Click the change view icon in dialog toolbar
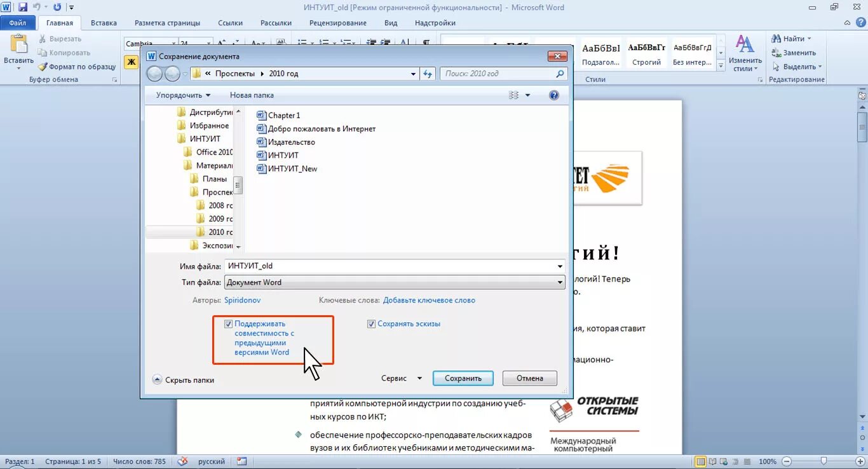 point(514,95)
